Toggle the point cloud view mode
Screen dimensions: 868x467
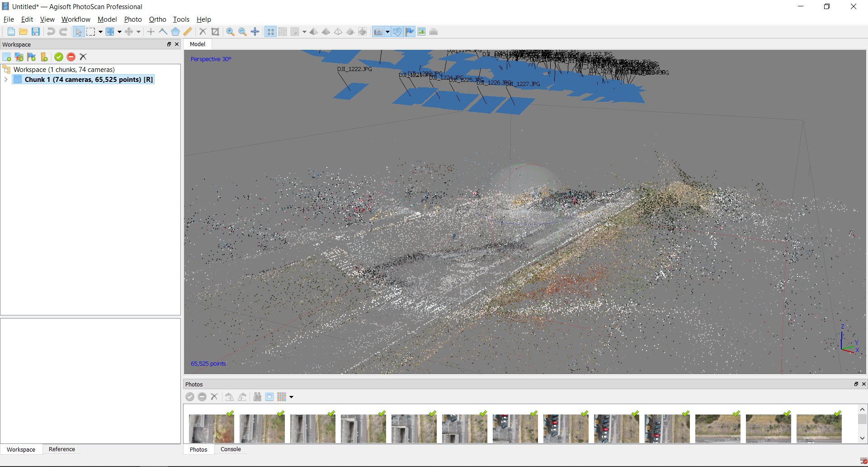point(270,32)
